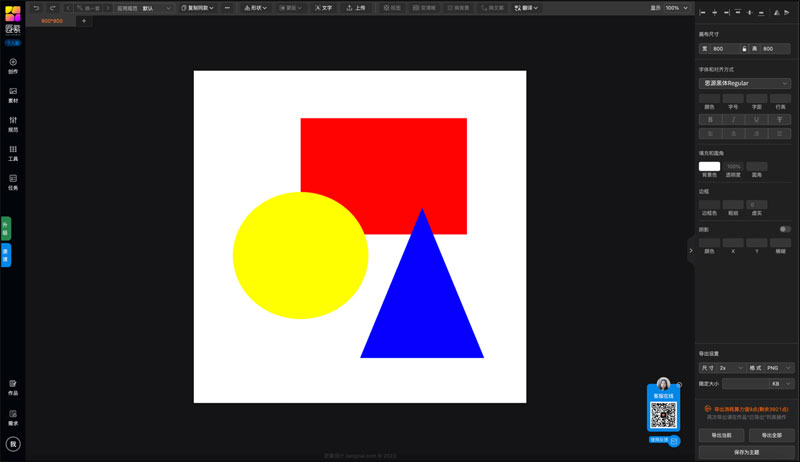Click the redo arrow in the toolbar
Viewport: 800px width, 462px height.
tap(51, 7)
